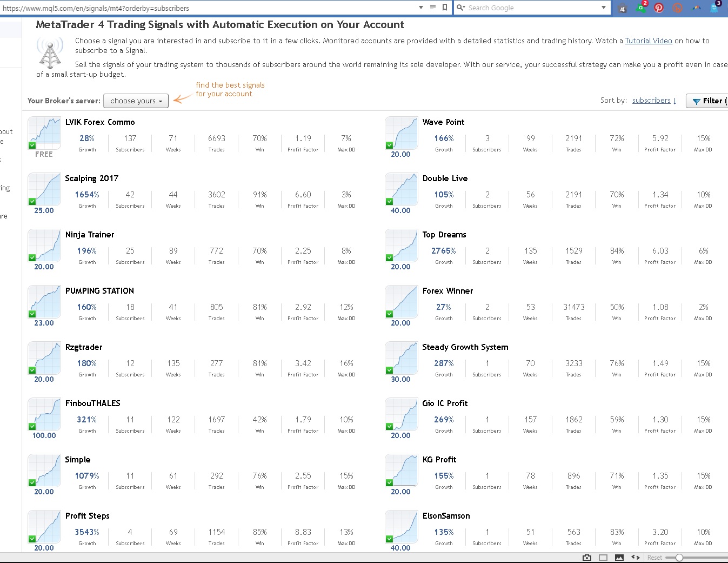This screenshot has width=728, height=563.
Task: Click the subscribers sort link
Action: click(651, 100)
